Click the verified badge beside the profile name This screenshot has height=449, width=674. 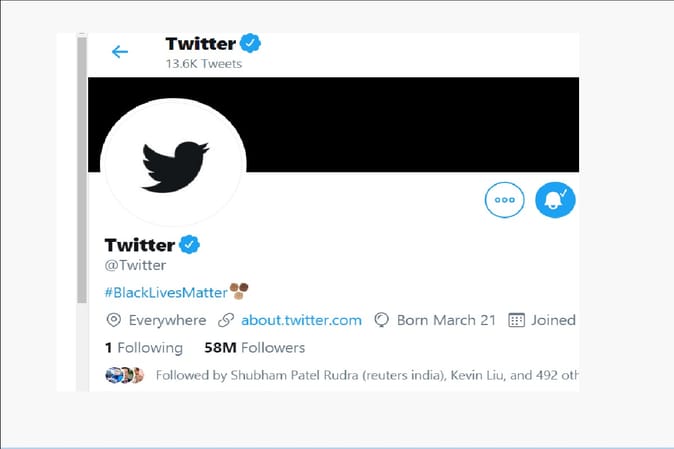[190, 245]
